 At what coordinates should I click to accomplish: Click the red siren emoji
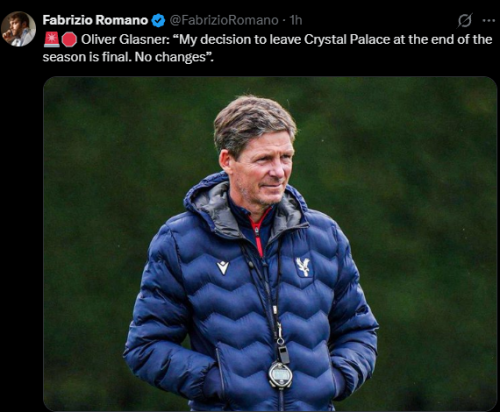point(51,40)
